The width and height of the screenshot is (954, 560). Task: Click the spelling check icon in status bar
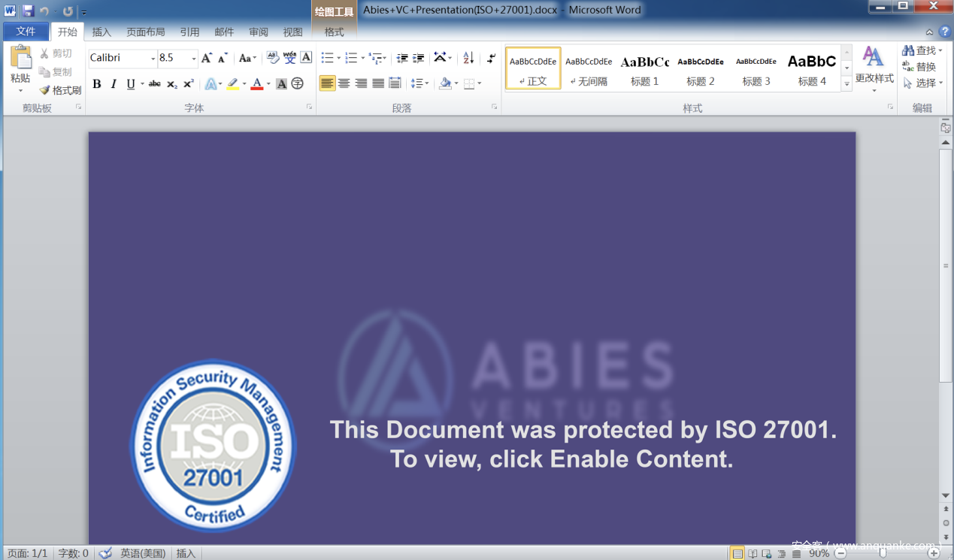105,553
